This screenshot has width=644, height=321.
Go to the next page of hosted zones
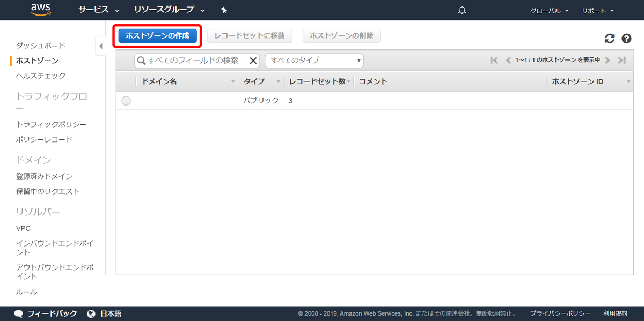(x=608, y=60)
